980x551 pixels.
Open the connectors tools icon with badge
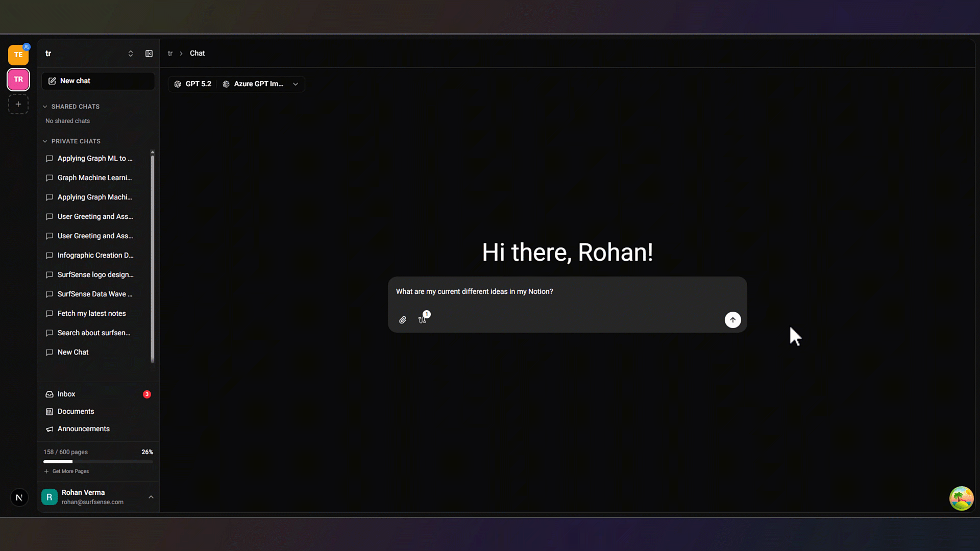[x=423, y=319]
